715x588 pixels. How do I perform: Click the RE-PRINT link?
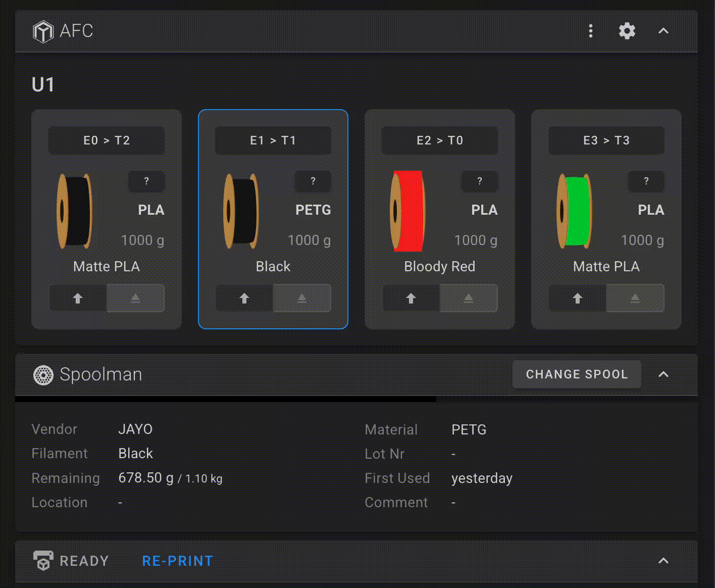177,561
